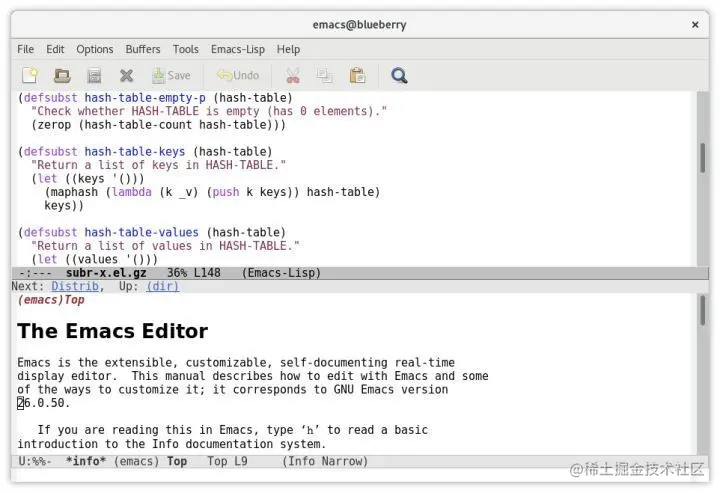Click the scrollbar thumb of the code pane
The width and height of the screenshot is (720, 493).
point(703,157)
